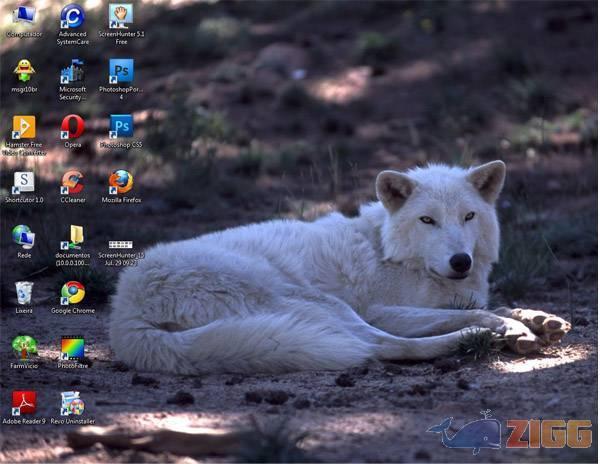Select the Shortcutor 1.0 icon
The height and width of the screenshot is (464, 600).
coord(24,182)
